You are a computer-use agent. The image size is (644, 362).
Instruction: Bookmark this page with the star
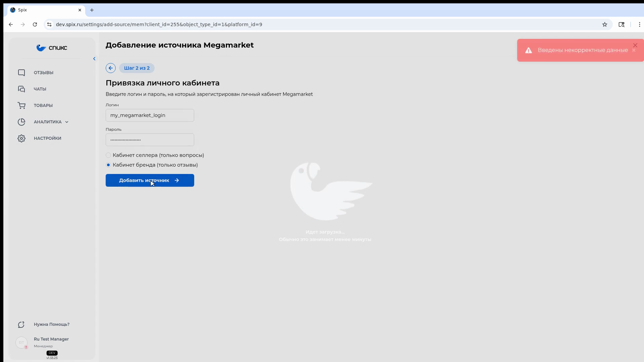coord(605,24)
